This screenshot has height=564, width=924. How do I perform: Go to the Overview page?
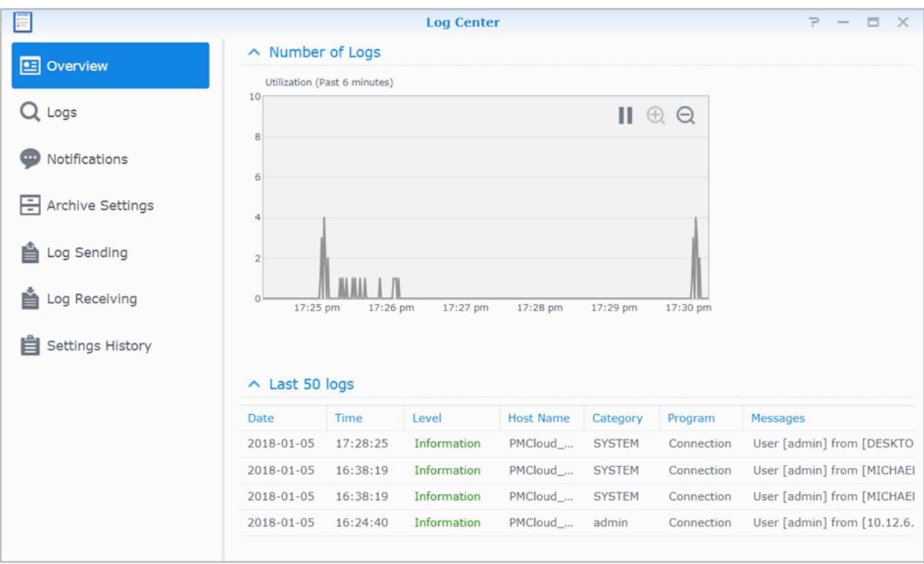pos(110,65)
